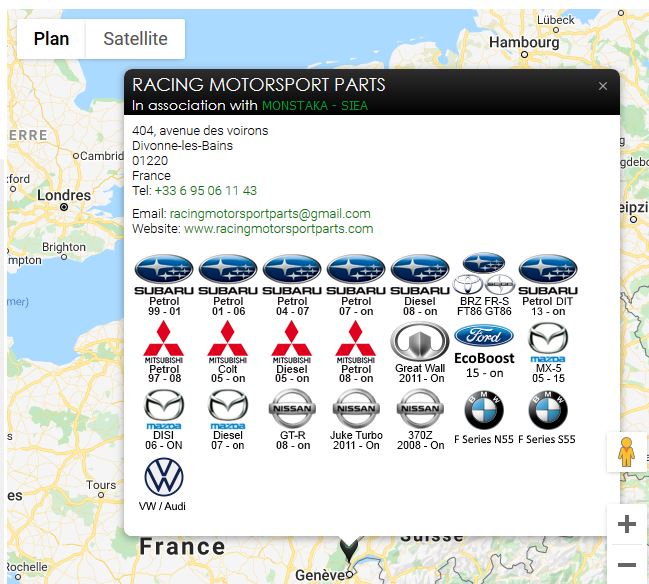Click Brighton label on map
The height and width of the screenshot is (584, 649).
point(64,247)
